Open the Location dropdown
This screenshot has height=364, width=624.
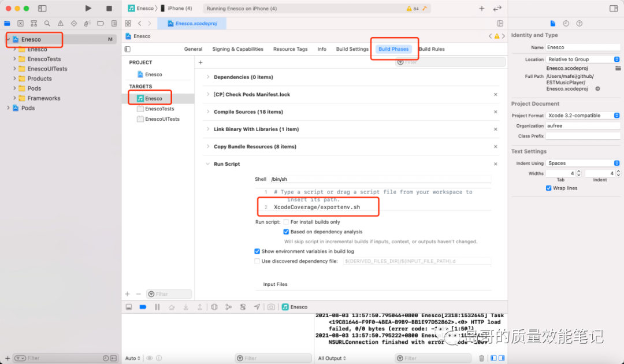[x=583, y=60]
